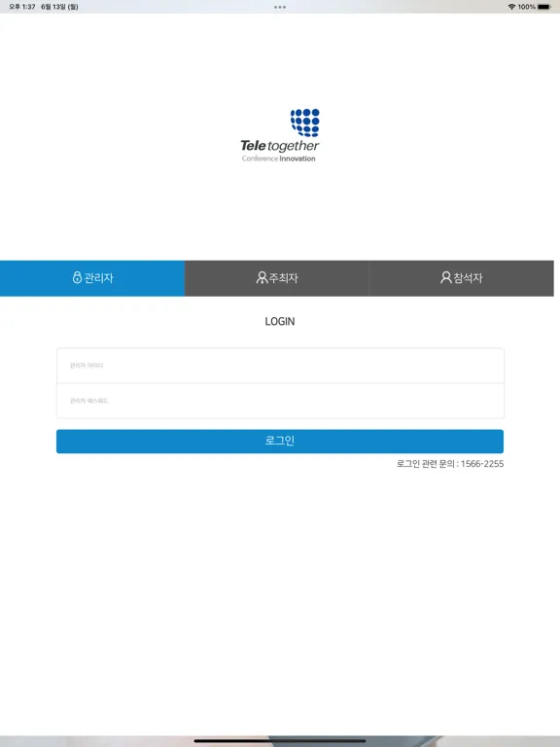Click the person icon beside 주최자
The height and width of the screenshot is (747, 560).
click(262, 277)
